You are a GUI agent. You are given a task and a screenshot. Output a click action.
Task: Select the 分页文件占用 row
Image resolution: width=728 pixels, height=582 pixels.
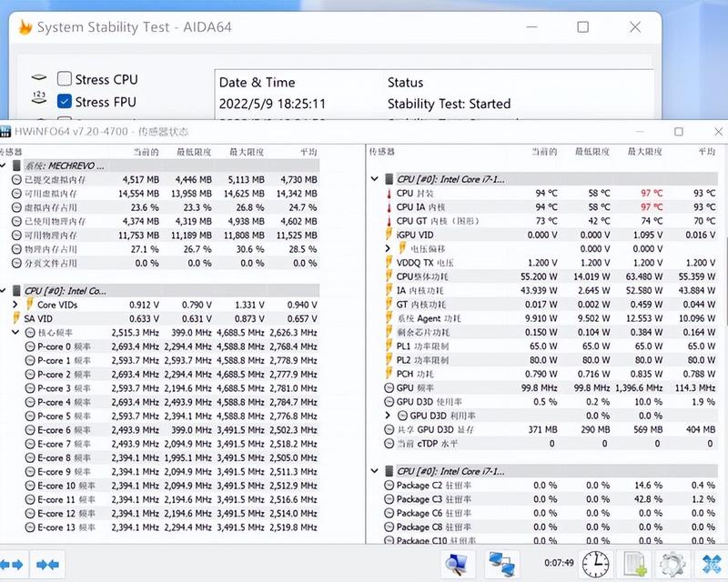coord(166,263)
